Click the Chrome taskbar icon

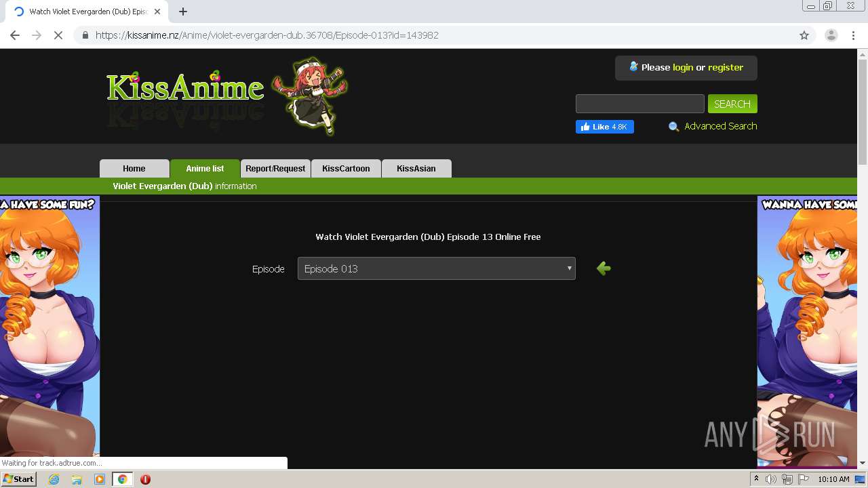tap(123, 479)
